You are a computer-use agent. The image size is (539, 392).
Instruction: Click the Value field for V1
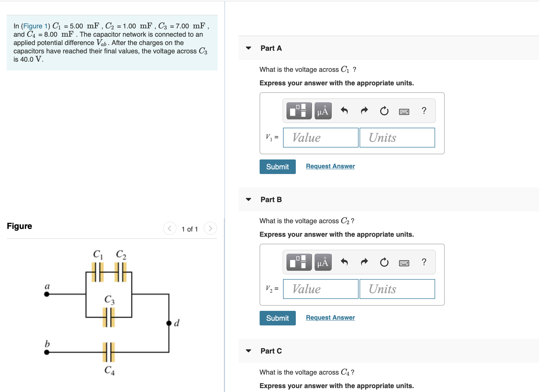click(x=320, y=138)
